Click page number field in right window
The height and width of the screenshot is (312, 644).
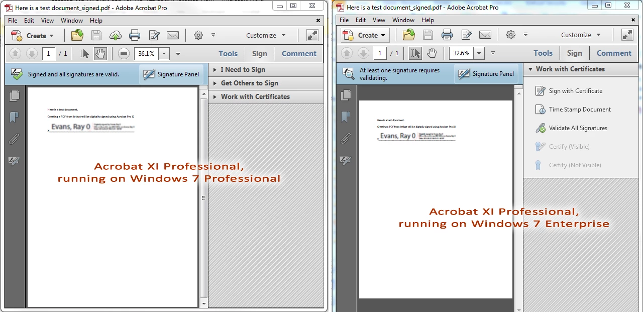380,53
